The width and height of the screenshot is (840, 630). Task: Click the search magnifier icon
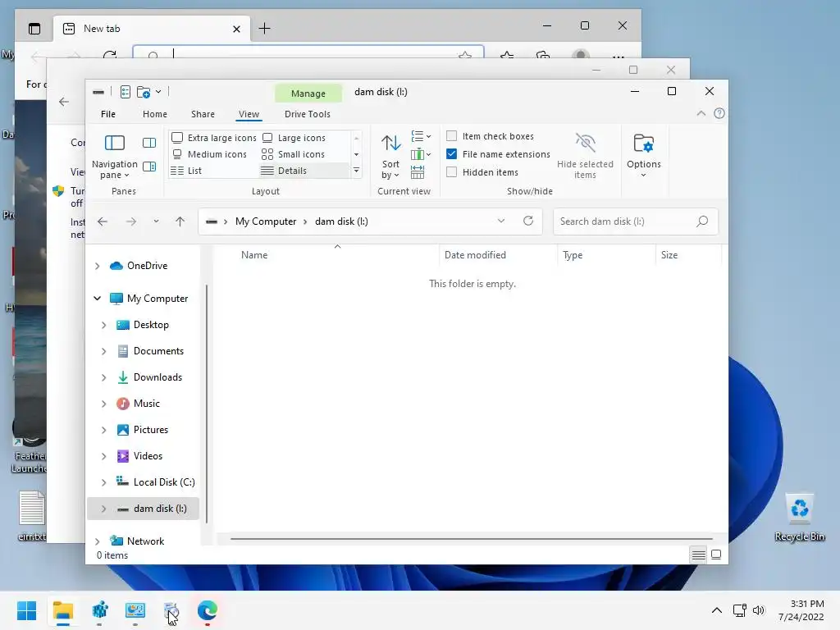click(x=702, y=221)
